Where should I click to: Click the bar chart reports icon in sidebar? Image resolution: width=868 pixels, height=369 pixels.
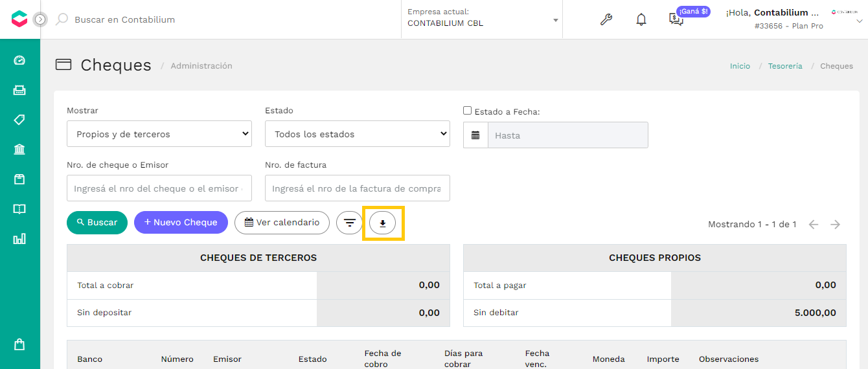19,239
